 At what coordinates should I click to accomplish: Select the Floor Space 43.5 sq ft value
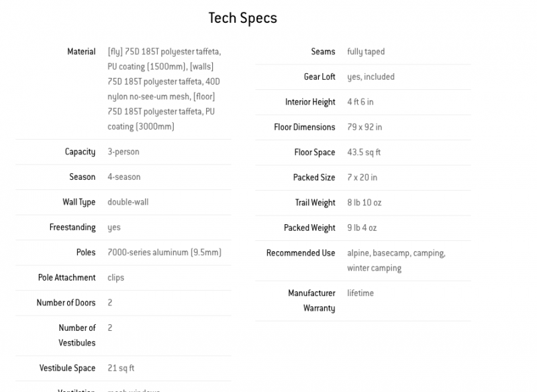point(364,152)
